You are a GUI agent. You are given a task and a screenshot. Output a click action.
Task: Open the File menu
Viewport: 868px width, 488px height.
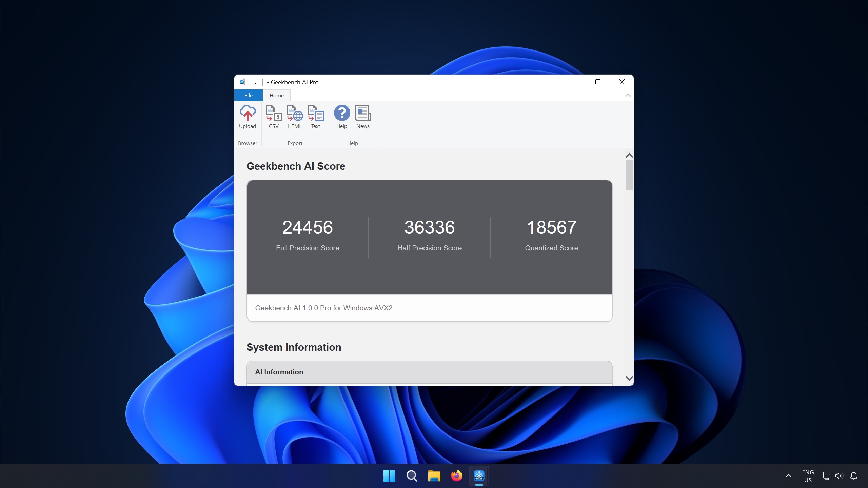tap(248, 95)
